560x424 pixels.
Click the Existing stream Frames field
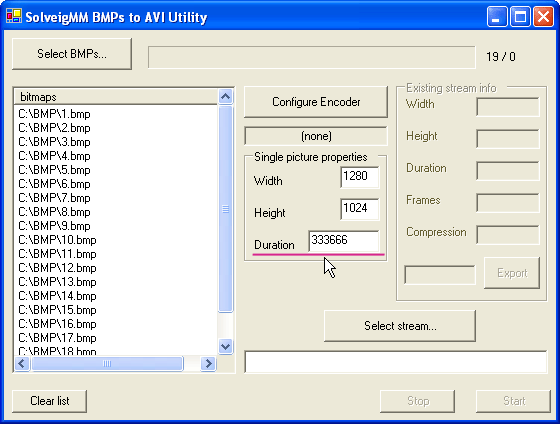tap(508, 203)
